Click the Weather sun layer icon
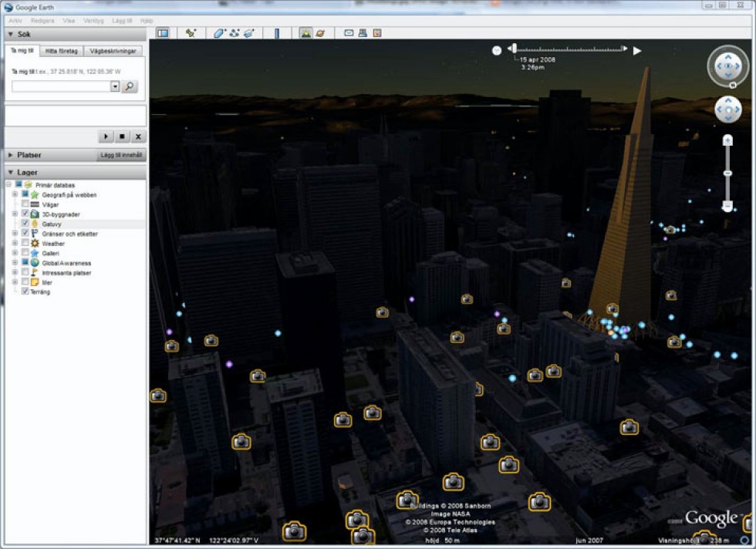The image size is (756, 549). 35,244
